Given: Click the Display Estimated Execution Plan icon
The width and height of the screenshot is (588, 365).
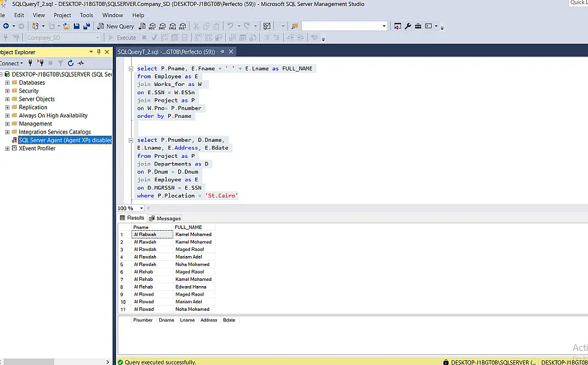Looking at the screenshot, I should click(164, 38).
